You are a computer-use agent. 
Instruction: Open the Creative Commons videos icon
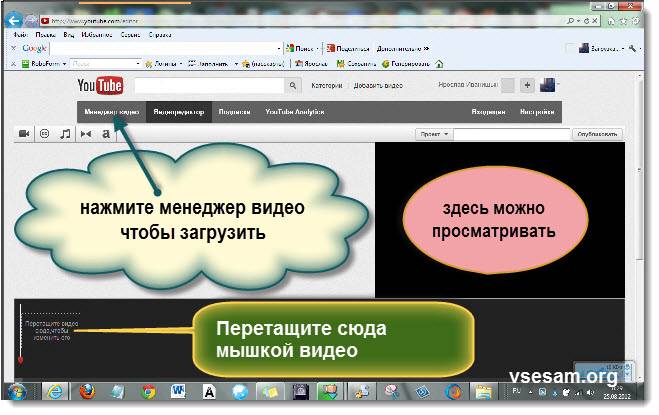44,133
